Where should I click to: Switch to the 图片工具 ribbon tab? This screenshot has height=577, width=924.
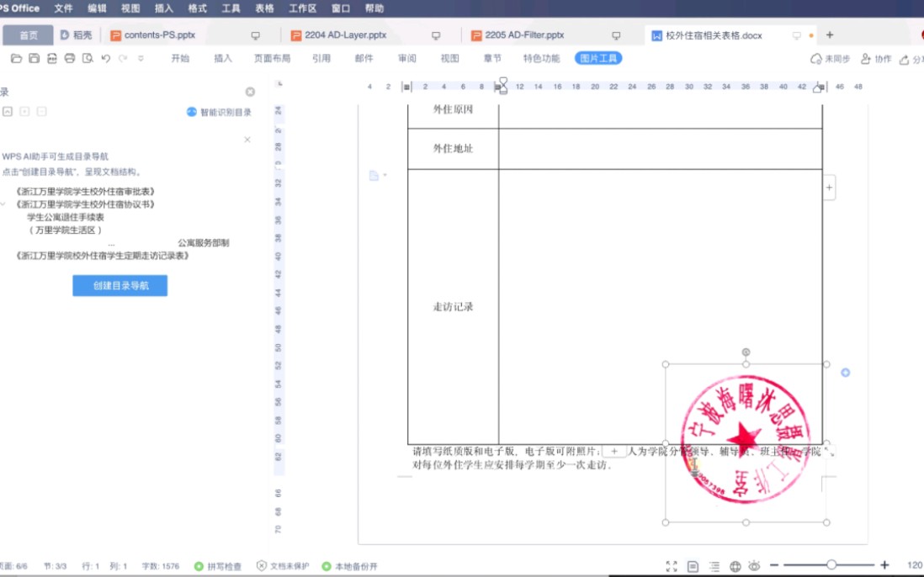(598, 58)
